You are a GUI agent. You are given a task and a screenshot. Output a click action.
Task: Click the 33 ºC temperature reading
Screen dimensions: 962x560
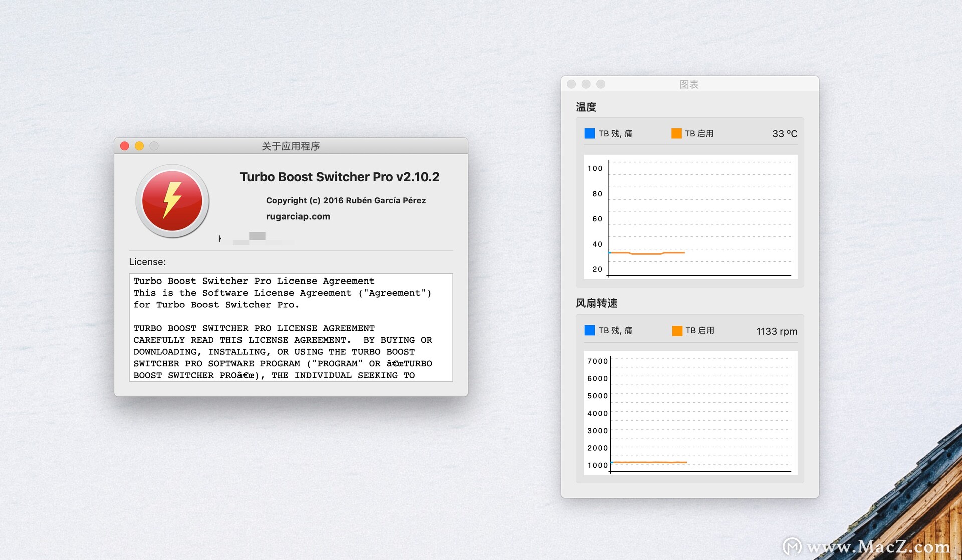tap(785, 134)
